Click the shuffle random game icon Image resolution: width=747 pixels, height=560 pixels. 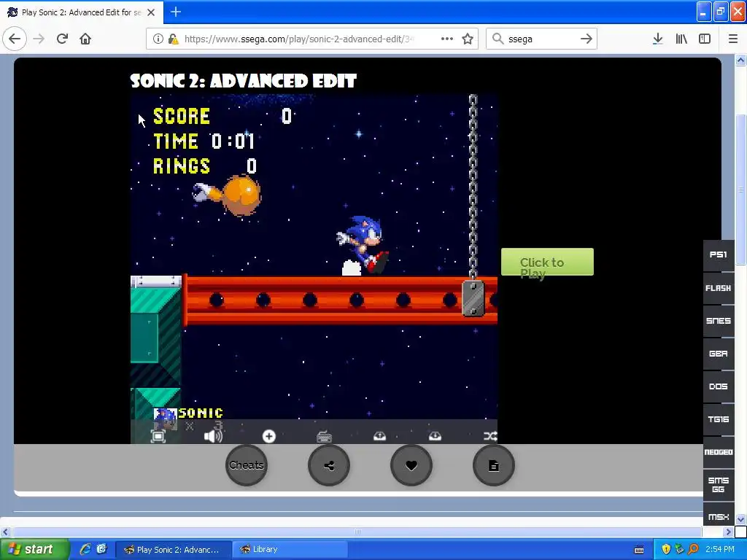tap(490, 436)
